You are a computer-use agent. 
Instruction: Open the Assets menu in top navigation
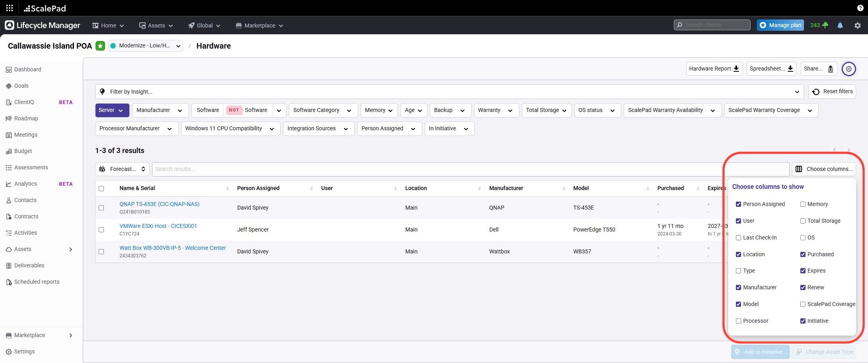pyautogui.click(x=156, y=26)
